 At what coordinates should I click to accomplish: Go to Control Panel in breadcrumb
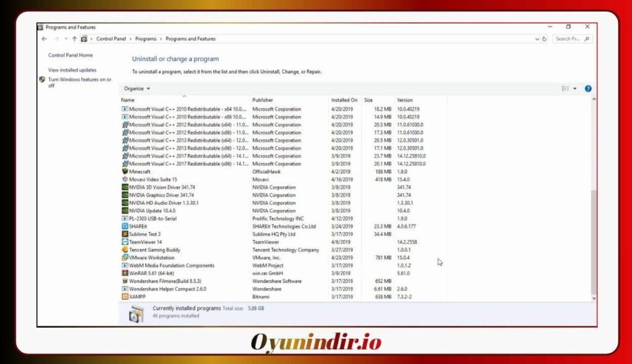[111, 39]
